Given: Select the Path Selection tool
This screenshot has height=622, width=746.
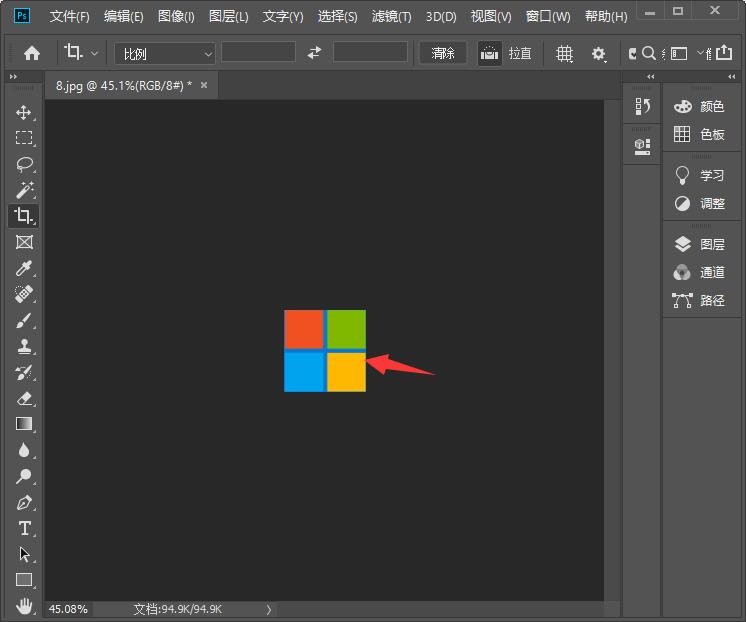Looking at the screenshot, I should (24, 554).
